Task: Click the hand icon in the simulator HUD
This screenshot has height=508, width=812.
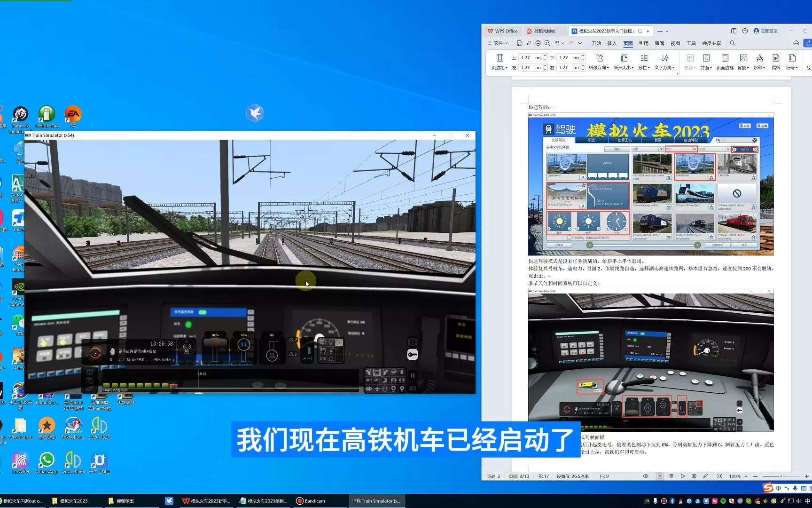Action: [x=112, y=351]
